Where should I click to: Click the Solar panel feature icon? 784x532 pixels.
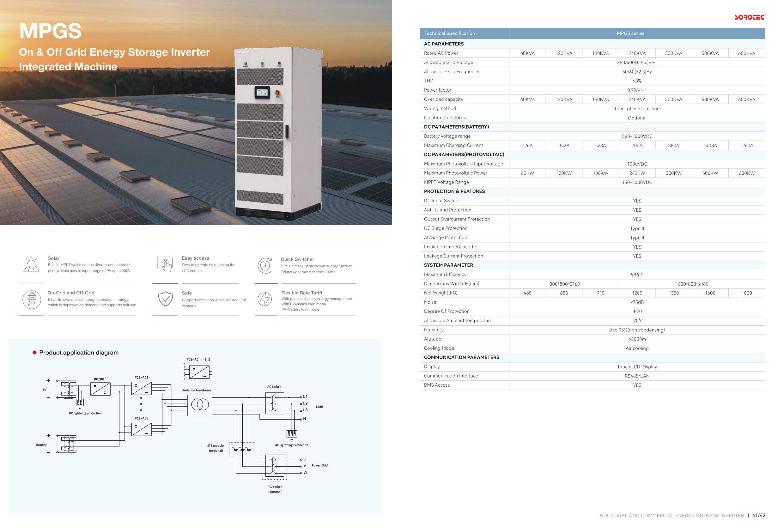click(x=31, y=264)
